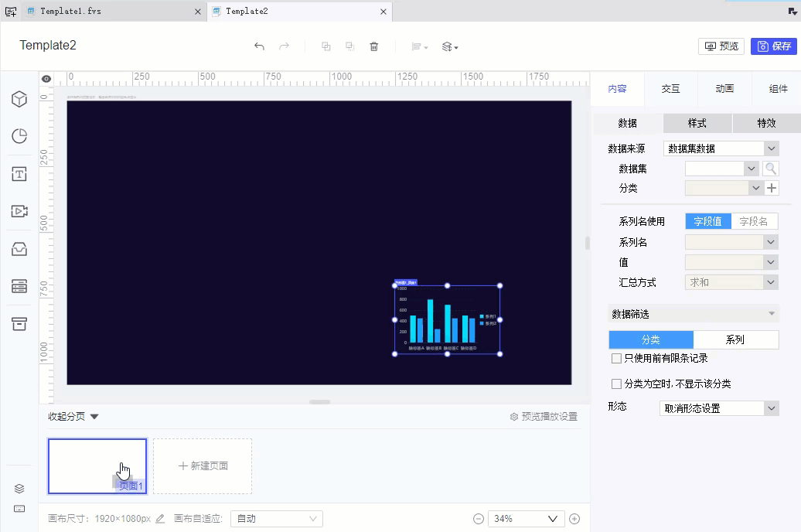This screenshot has height=532, width=801.
Task: Click the tab list arrow at top right
Action: tap(792, 12)
